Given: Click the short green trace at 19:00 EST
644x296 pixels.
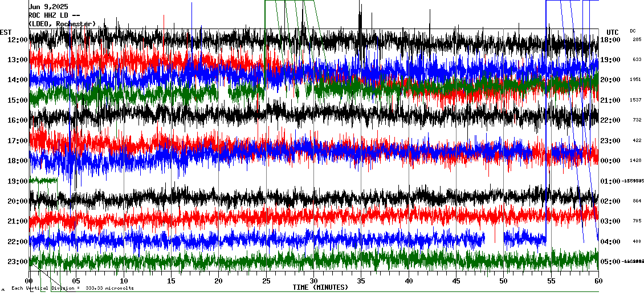Looking at the screenshot, I should [44, 180].
